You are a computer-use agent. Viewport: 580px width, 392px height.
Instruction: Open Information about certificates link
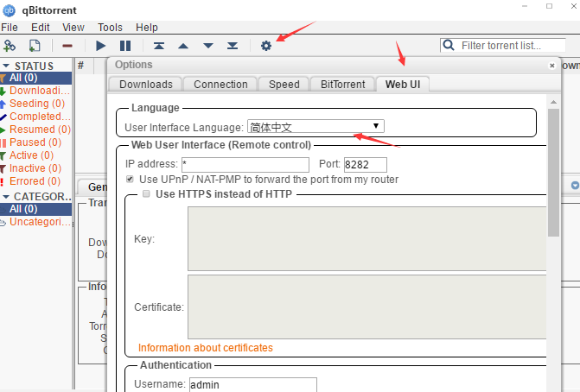click(206, 348)
